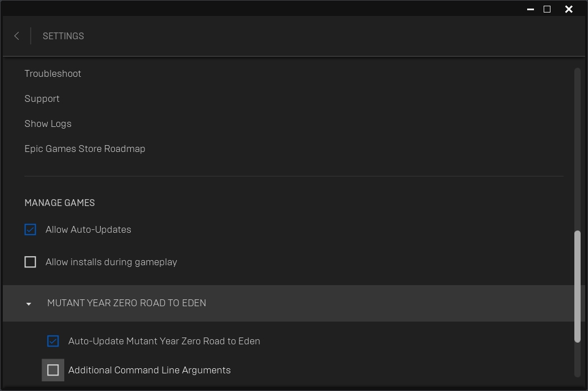Image resolution: width=588 pixels, height=391 pixels.
Task: Open the Troubleshoot option
Action: tap(53, 73)
